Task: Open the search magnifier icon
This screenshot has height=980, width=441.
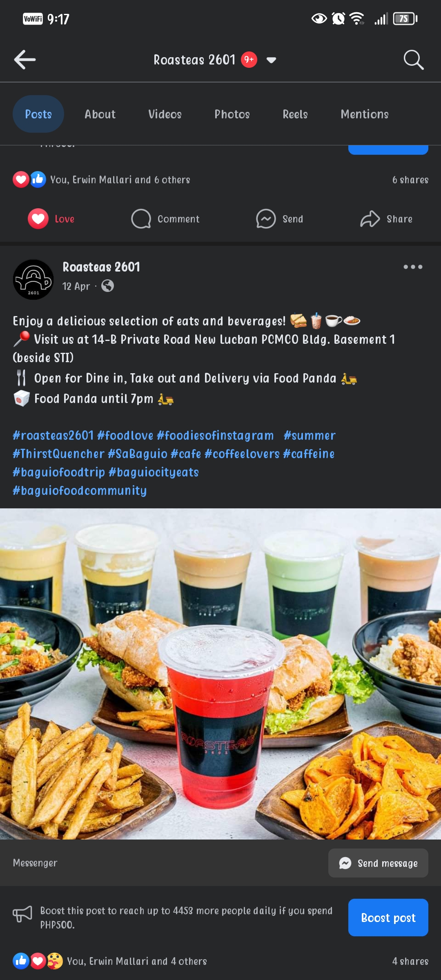Action: tap(413, 60)
